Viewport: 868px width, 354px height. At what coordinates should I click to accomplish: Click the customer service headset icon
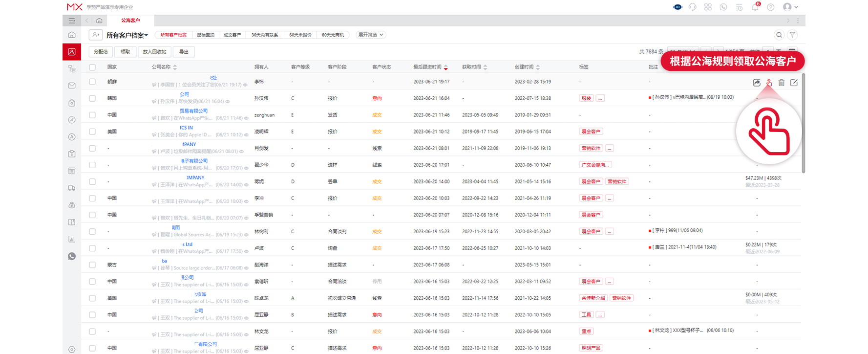coord(692,7)
